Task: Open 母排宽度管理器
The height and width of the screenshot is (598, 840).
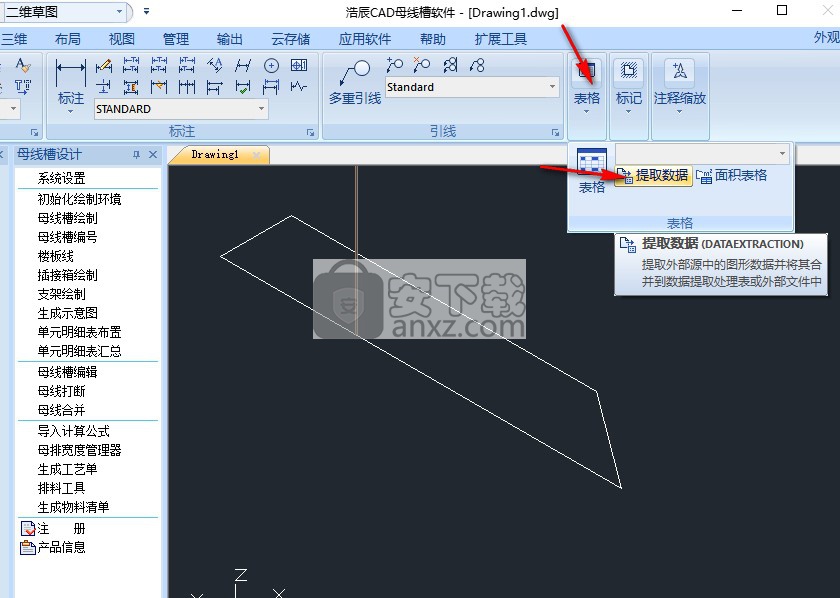Action: click(x=79, y=450)
